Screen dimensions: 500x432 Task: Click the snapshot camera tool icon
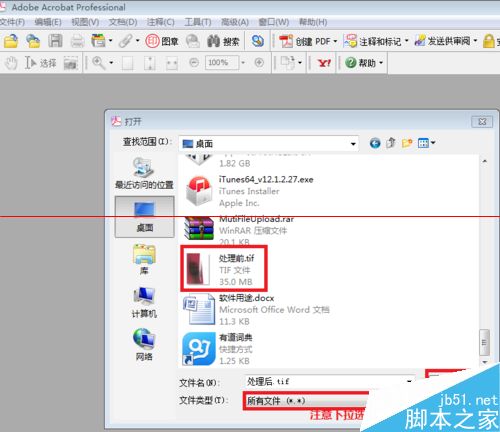[x=71, y=63]
